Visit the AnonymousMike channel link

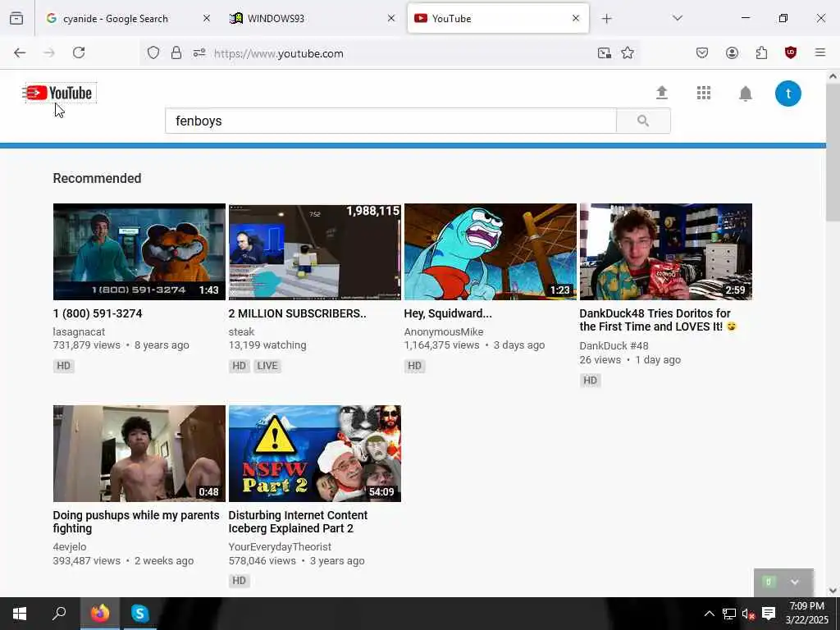pos(444,332)
